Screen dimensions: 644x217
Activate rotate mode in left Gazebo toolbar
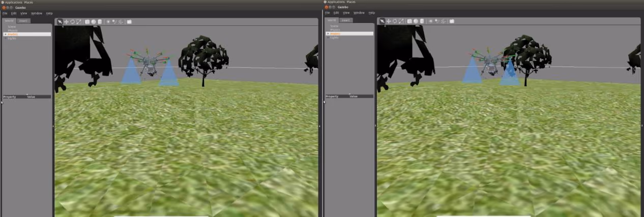click(72, 22)
